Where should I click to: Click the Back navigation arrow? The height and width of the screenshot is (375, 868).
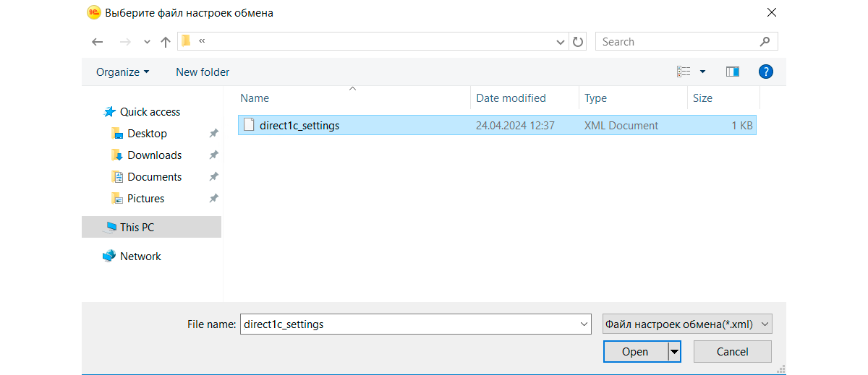pyautogui.click(x=98, y=42)
